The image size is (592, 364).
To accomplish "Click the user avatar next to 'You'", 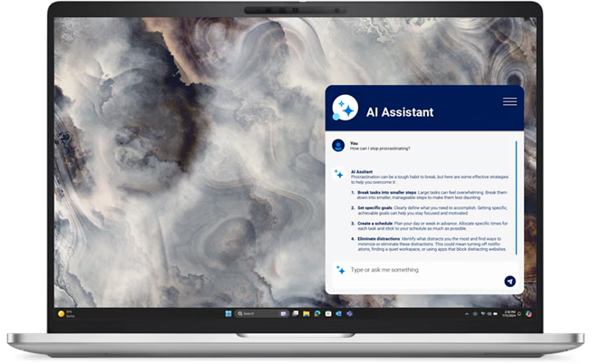I will click(337, 145).
